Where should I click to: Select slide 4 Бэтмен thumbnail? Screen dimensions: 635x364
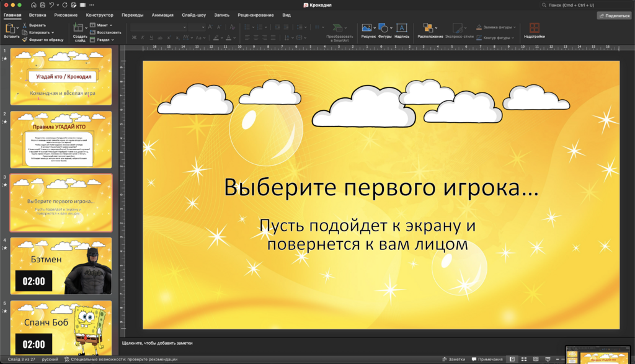[x=61, y=265]
